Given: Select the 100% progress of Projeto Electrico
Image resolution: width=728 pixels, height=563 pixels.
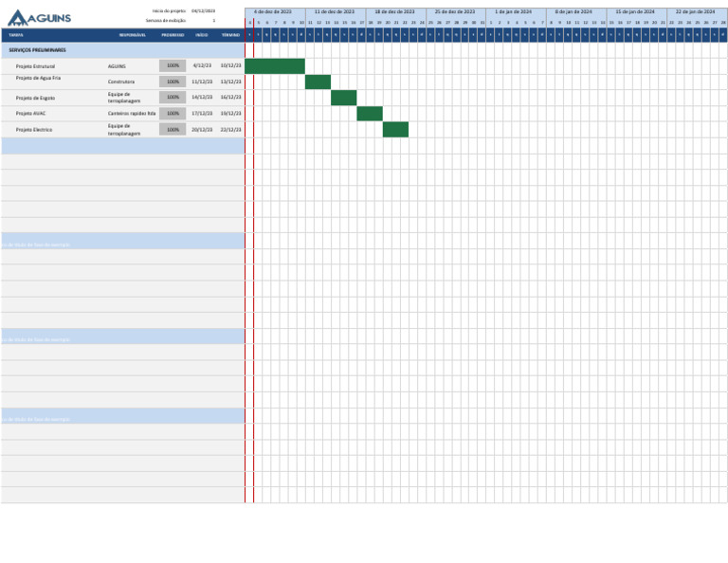Looking at the screenshot, I should [x=173, y=130].
